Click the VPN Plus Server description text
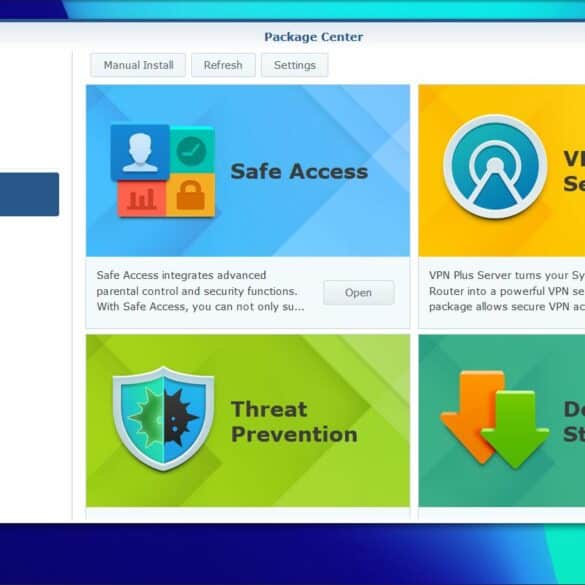This screenshot has width=585, height=585. [507, 291]
